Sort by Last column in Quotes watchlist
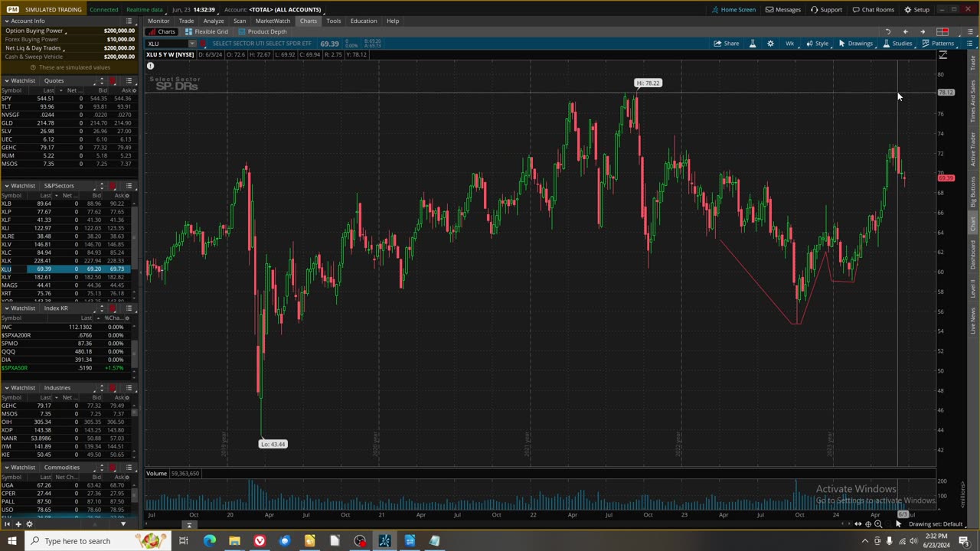Image resolution: width=980 pixels, height=551 pixels. pos(48,90)
